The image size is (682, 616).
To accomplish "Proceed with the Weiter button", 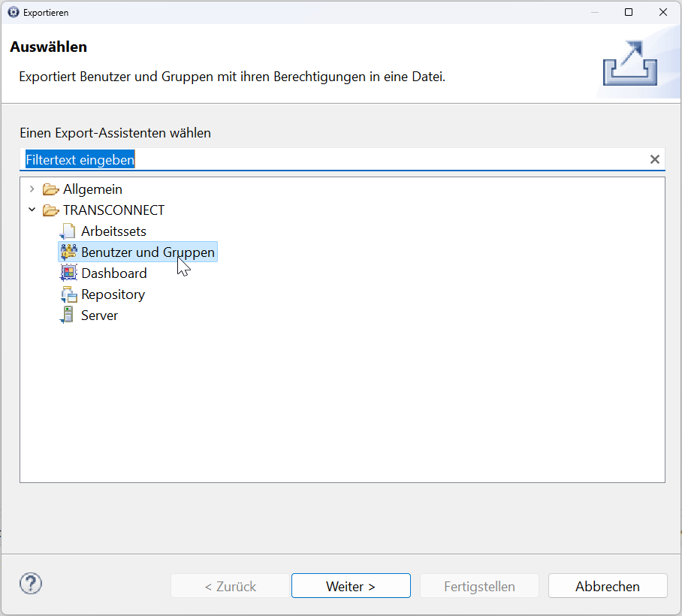I will tap(351, 586).
